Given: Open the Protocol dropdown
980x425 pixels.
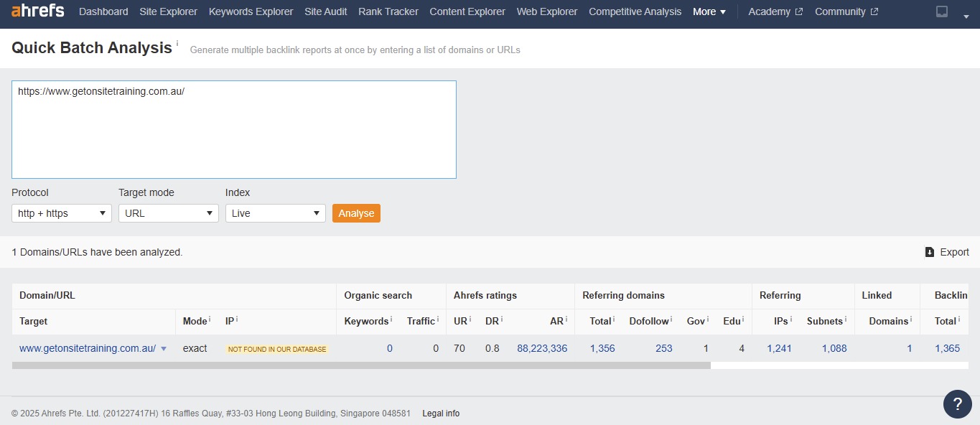Looking at the screenshot, I should [x=62, y=213].
